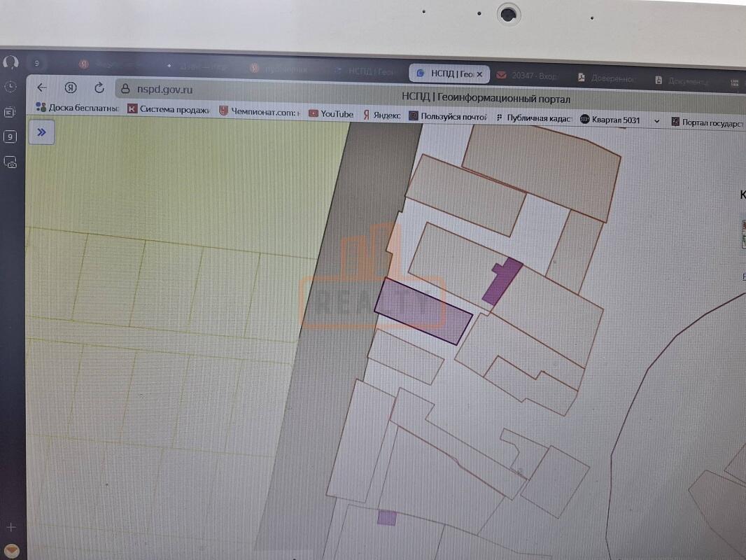Image resolution: width=746 pixels, height=560 pixels.
Task: Open the screenshot camera icon in sidebar
Action: (x=10, y=162)
